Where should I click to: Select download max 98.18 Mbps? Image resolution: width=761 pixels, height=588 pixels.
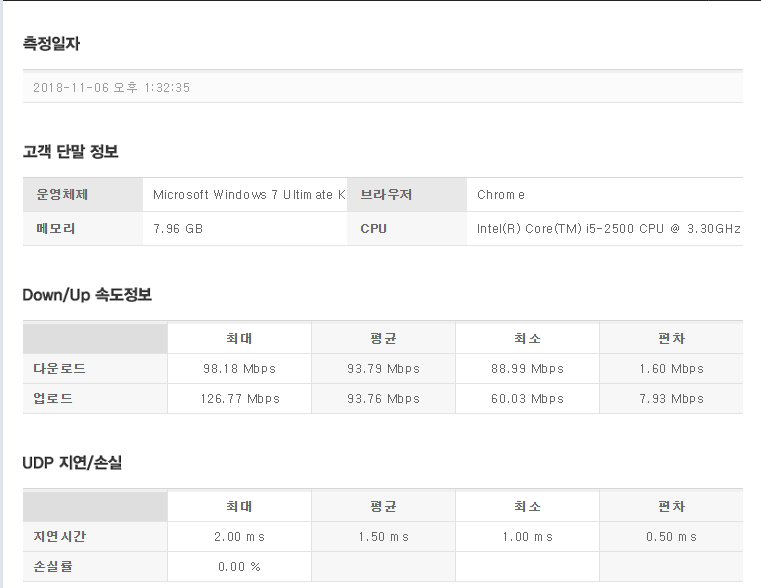pyautogui.click(x=239, y=369)
